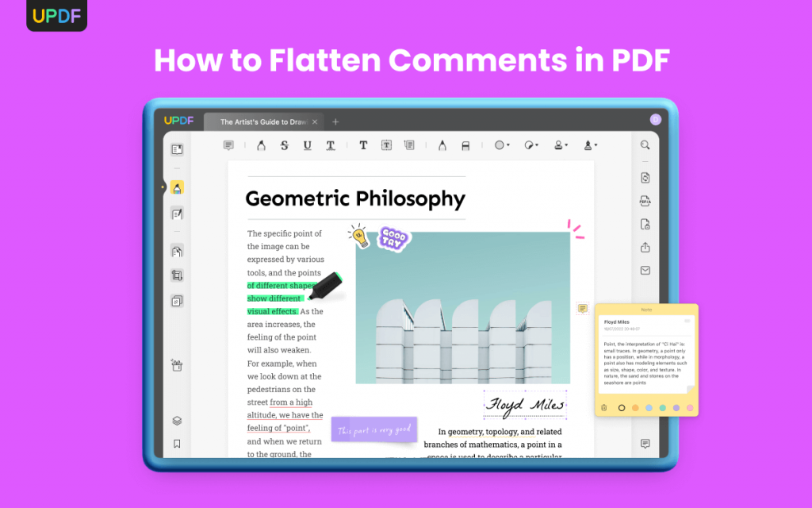Open the sticky note comment tool
This screenshot has height=508, width=812.
point(228,145)
